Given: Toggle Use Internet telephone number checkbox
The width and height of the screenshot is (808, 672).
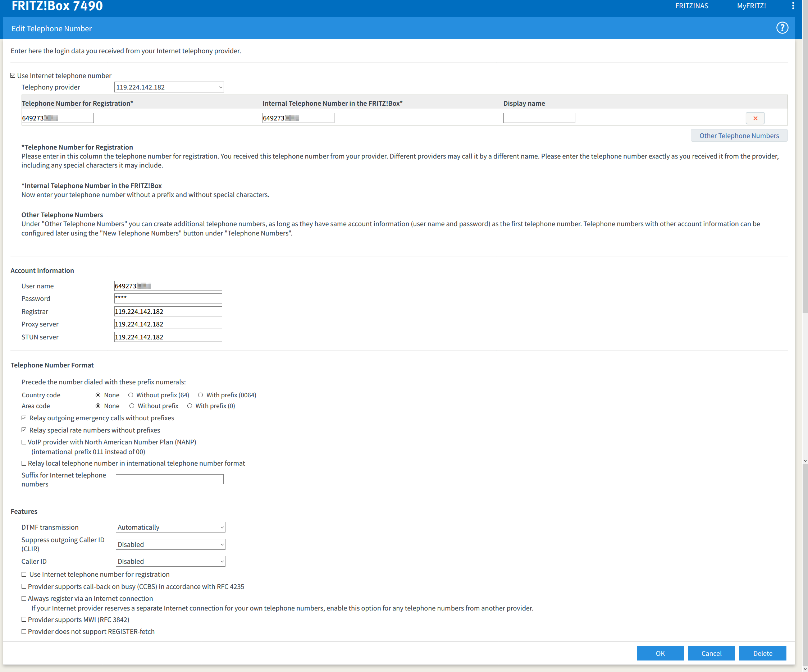Looking at the screenshot, I should [13, 76].
